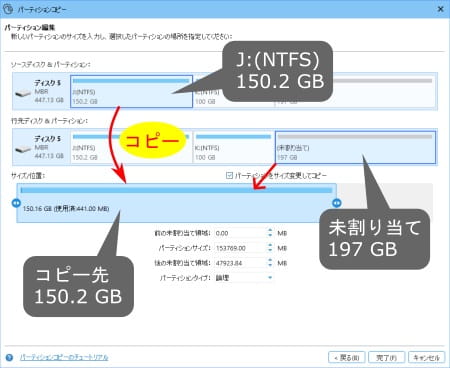450x368 pixels.
Task: Select destination K:(NTFS) 100 GB partition
Action: pyautogui.click(x=234, y=147)
